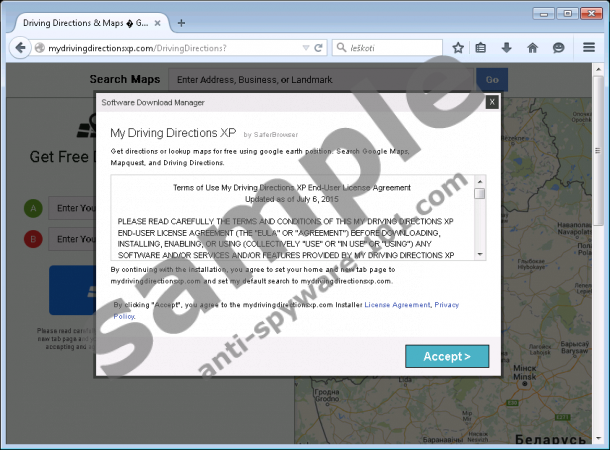Reload the page with the refresh icon
The image size is (610, 450).
tap(318, 47)
